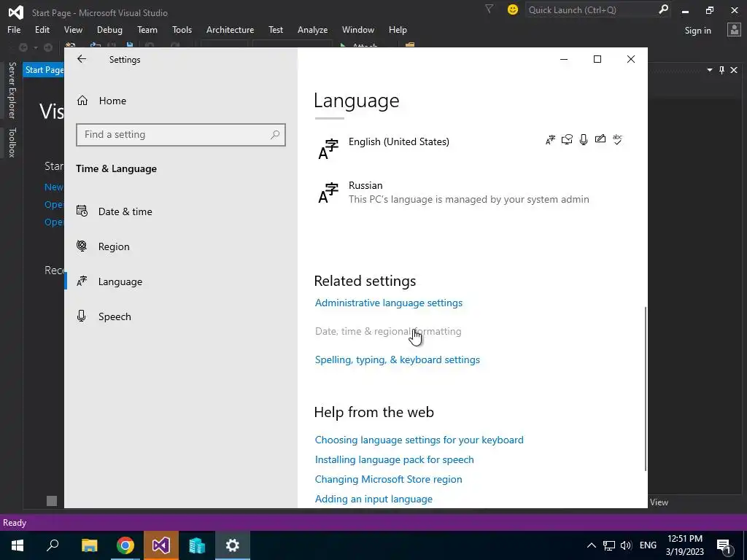This screenshot has width=747, height=560.
Task: Click the account avatar icon beside Sign in
Action: (x=734, y=30)
